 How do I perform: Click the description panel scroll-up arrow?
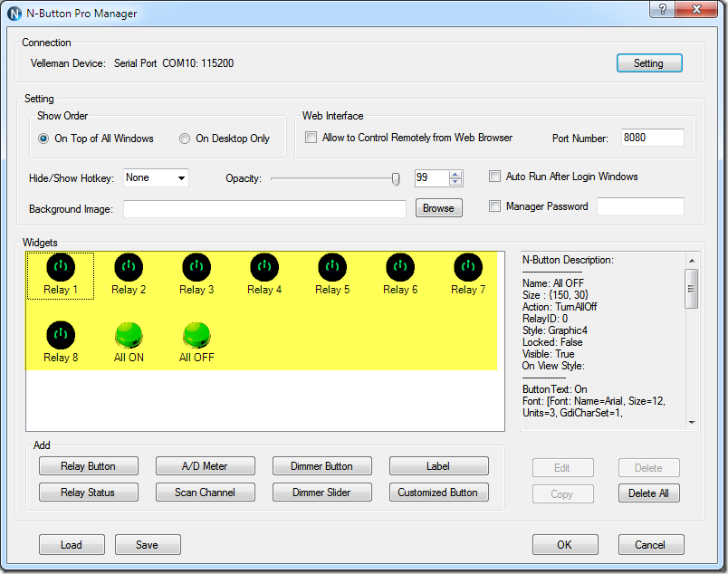pyautogui.click(x=692, y=261)
